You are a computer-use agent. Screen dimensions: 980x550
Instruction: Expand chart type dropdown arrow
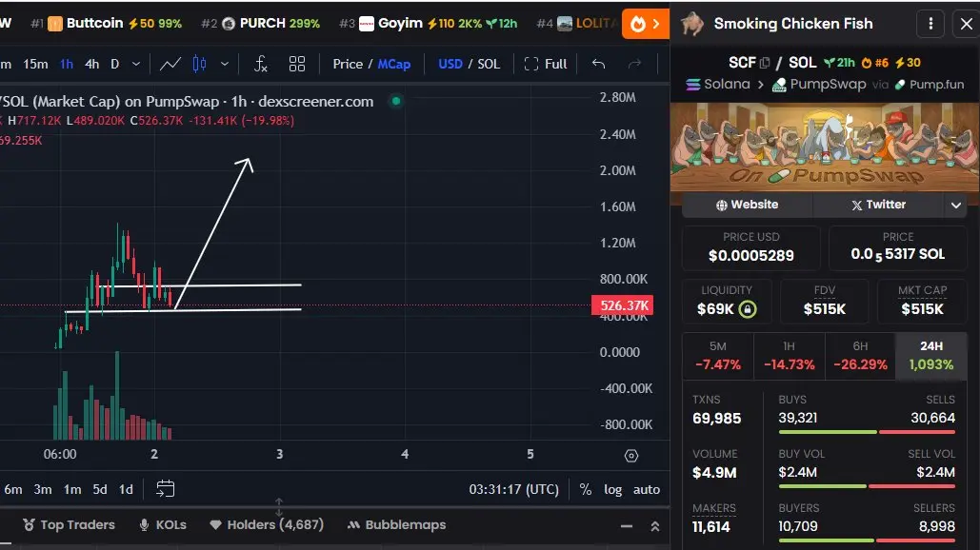tap(225, 64)
